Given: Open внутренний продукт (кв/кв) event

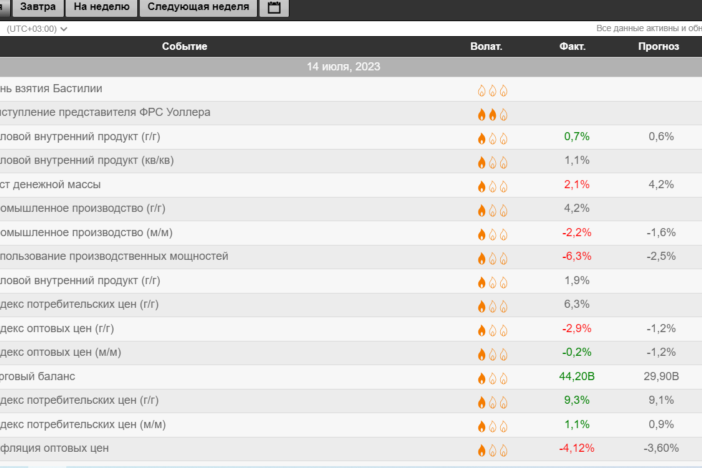Looking at the screenshot, I should point(87,160).
